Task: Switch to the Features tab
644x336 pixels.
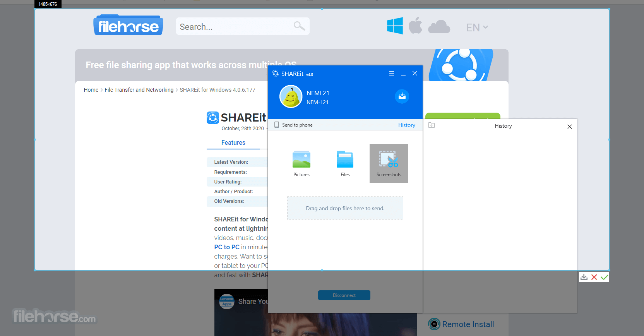Action: 233,142
